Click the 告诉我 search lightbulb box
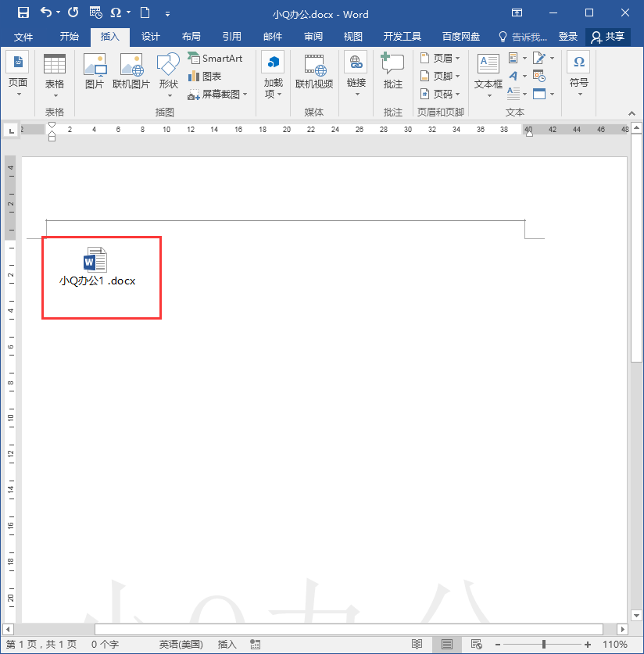This screenshot has height=654, width=644. (523, 37)
